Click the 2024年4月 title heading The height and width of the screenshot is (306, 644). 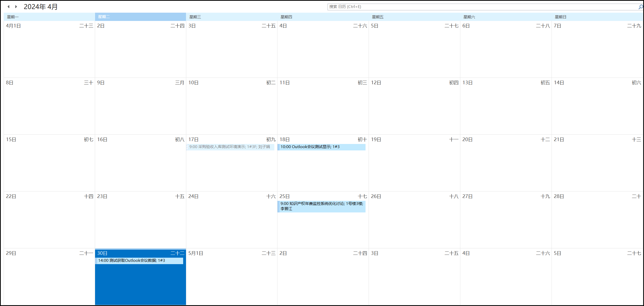(x=41, y=6)
